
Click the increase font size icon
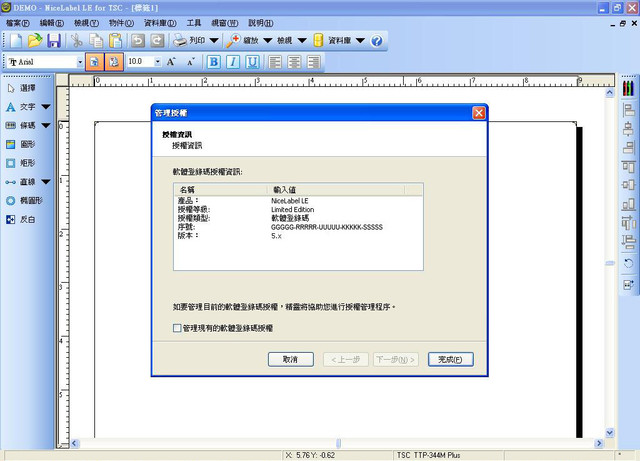click(171, 62)
